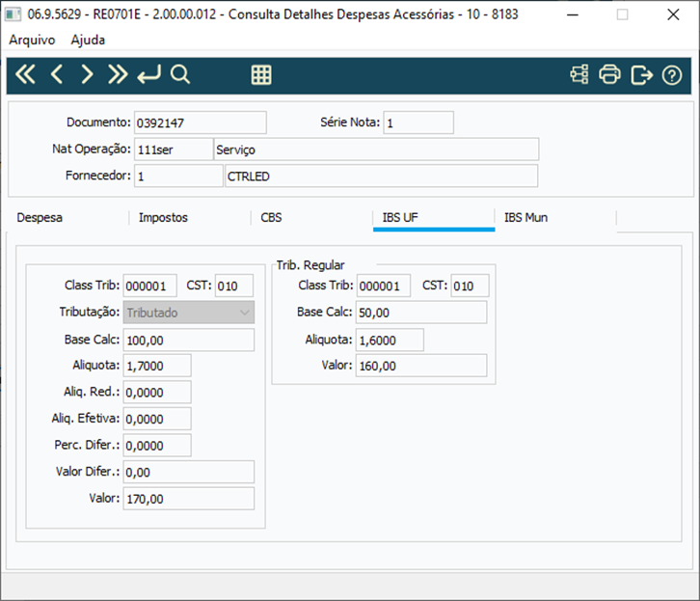
Task: Click Trib. Regular Aliquota 1,6000
Action: [390, 340]
